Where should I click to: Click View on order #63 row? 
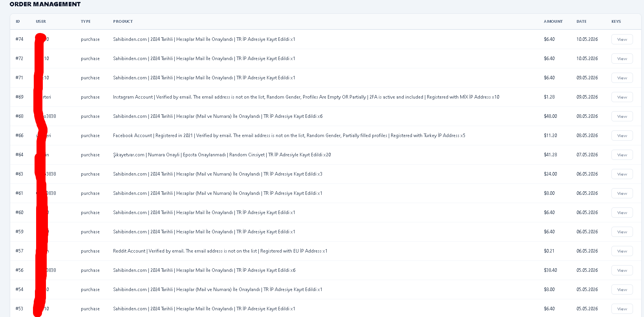pos(622,174)
